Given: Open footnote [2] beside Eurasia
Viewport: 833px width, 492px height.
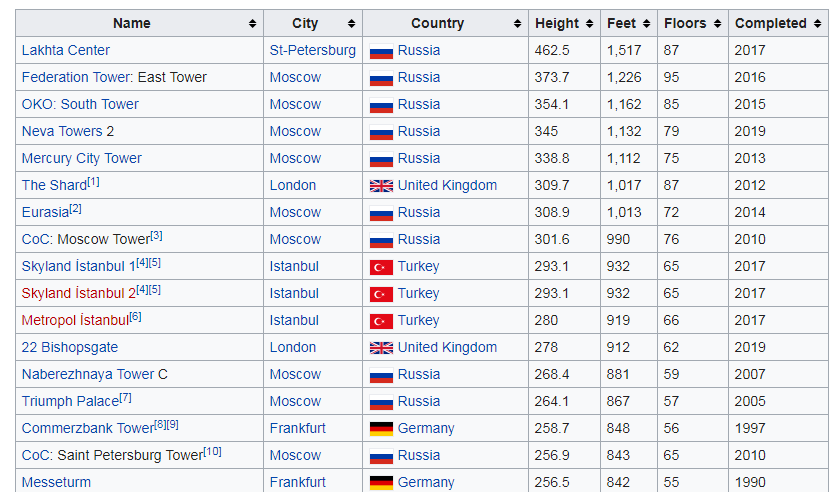Looking at the screenshot, I should 75,209.
